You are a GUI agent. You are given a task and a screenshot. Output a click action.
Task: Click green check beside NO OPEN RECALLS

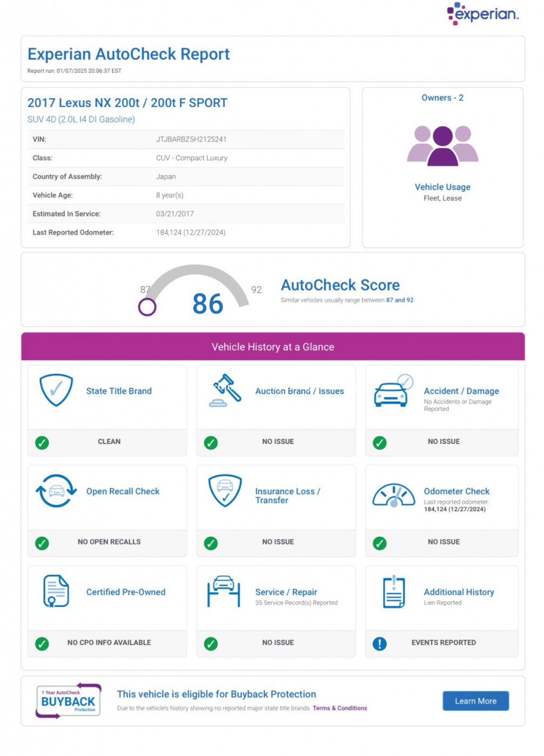pos(42,543)
